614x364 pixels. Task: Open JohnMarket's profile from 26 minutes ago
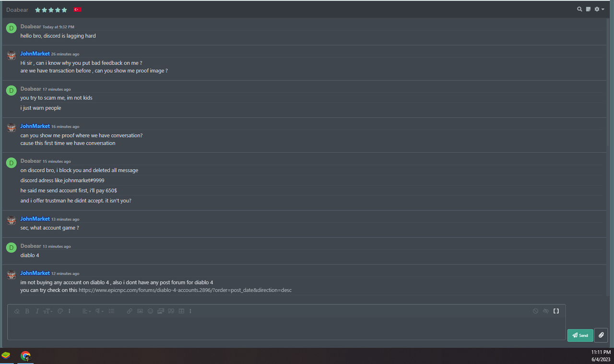coord(35,54)
